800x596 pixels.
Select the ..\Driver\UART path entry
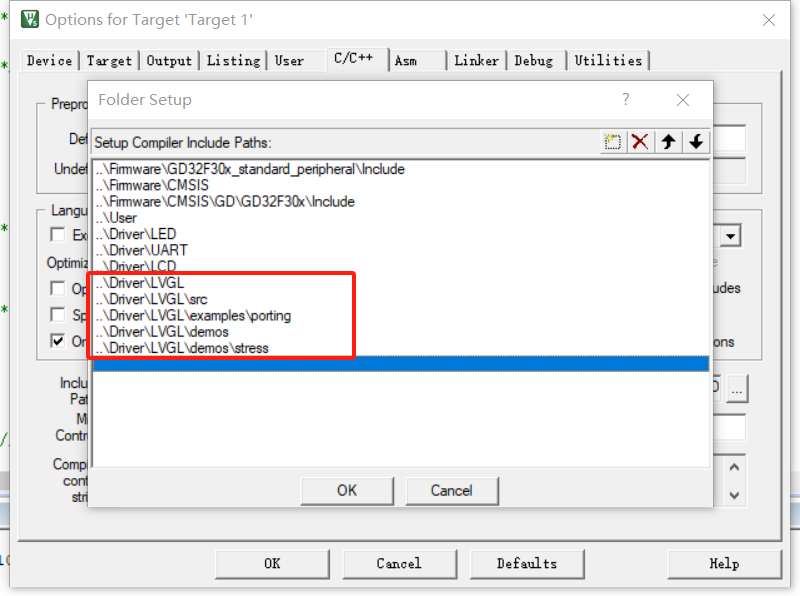401,251
